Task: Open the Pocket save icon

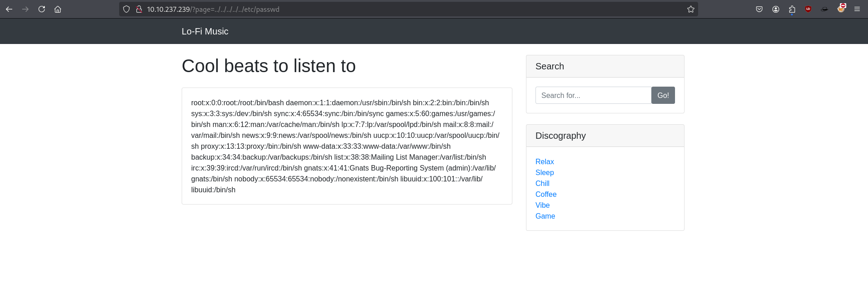Action: click(759, 9)
